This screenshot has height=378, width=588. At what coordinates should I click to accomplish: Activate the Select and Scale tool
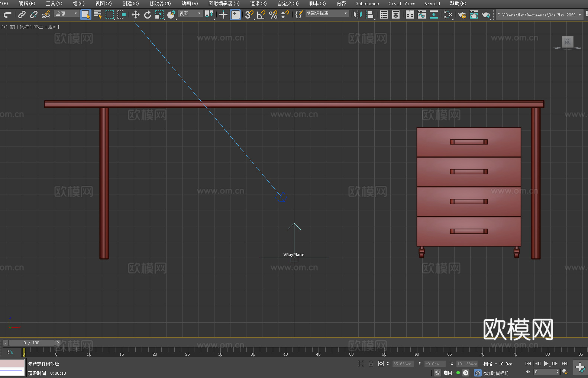pyautogui.click(x=159, y=14)
